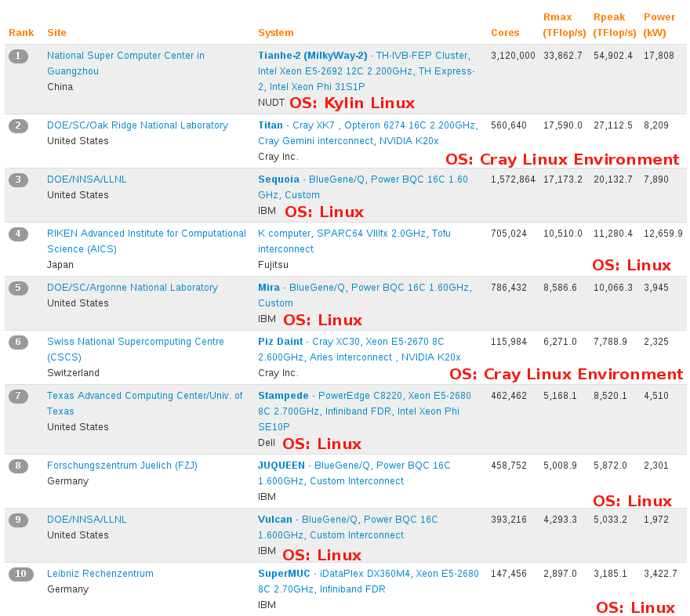This screenshot has height=616, width=690.
Task: Open the Stampede PowerEdge C8220 system link
Action: pyautogui.click(x=365, y=411)
